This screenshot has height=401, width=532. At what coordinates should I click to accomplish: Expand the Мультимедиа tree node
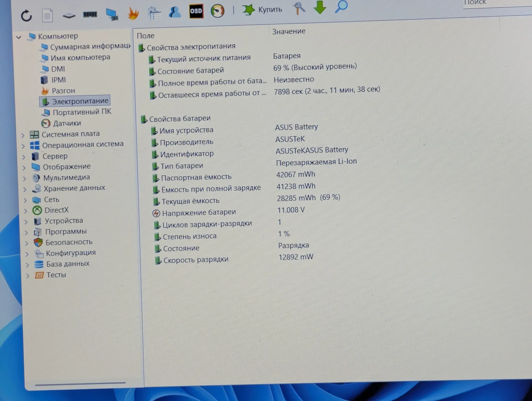24,179
